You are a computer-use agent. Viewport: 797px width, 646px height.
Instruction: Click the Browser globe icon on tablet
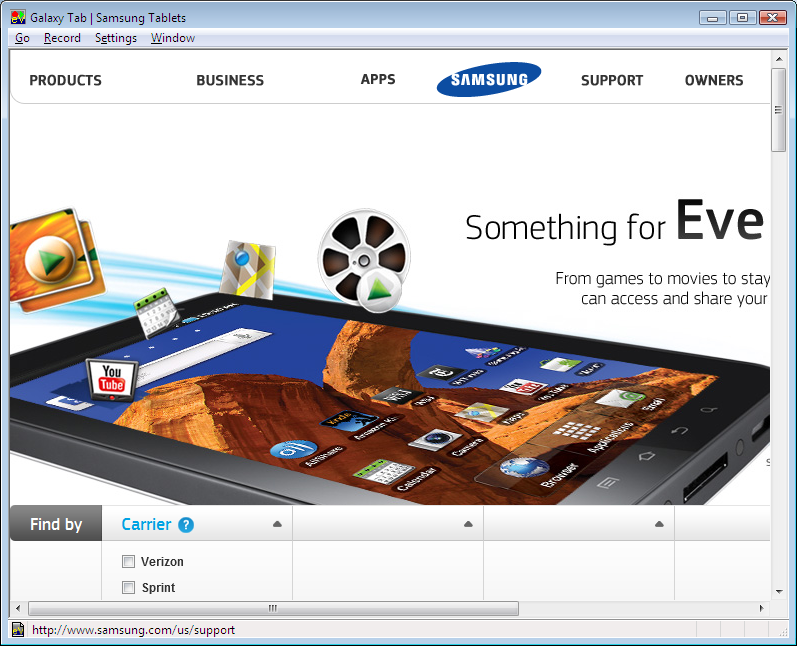tap(524, 468)
